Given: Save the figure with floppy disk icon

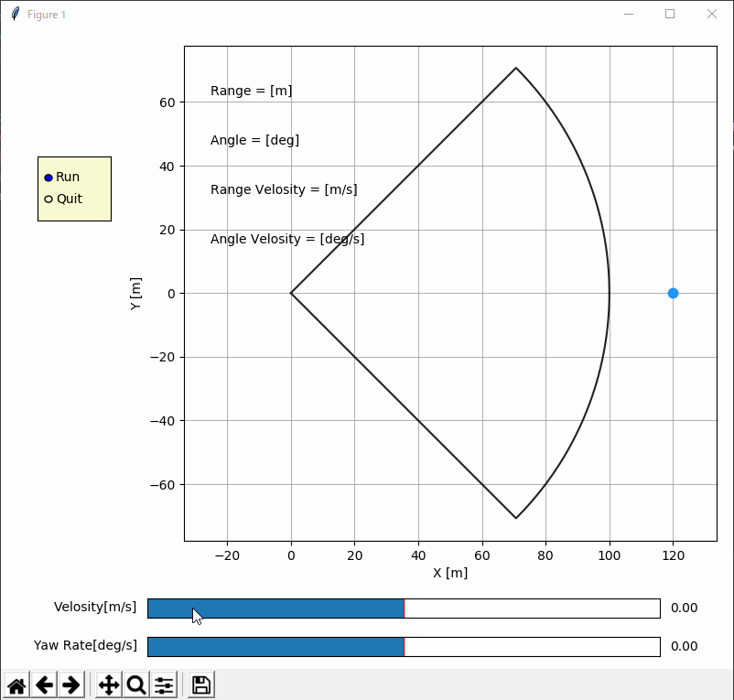Looking at the screenshot, I should (x=201, y=685).
